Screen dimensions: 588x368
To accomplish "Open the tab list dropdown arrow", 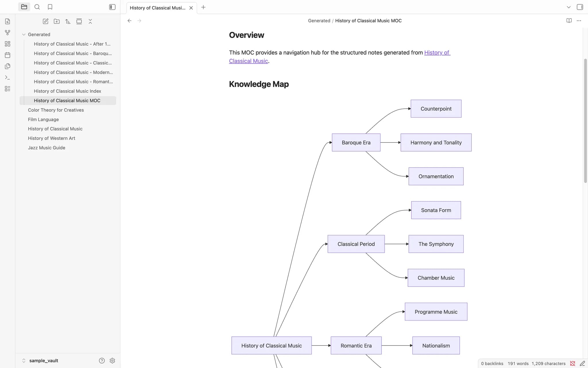I will click(x=568, y=7).
